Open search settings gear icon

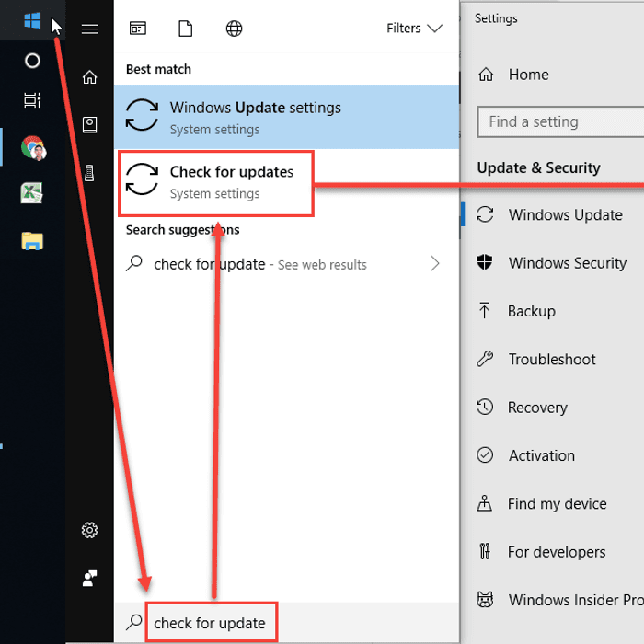(89, 530)
